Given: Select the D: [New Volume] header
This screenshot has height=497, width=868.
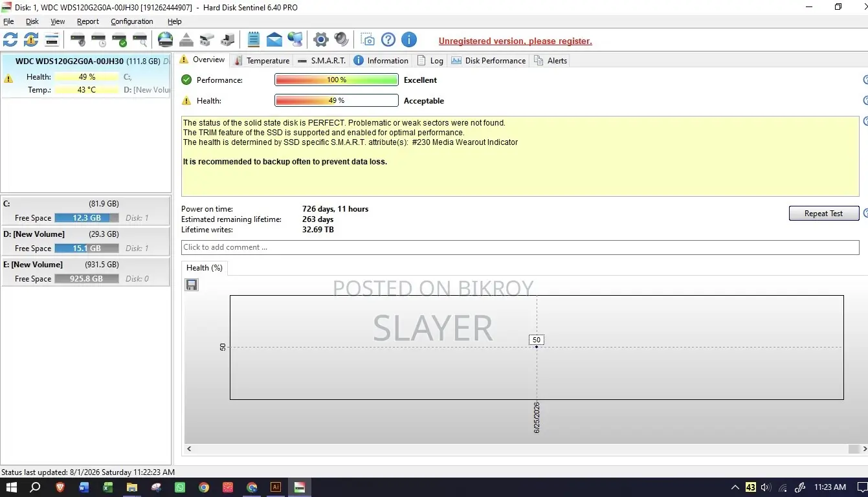Looking at the screenshot, I should tap(85, 234).
